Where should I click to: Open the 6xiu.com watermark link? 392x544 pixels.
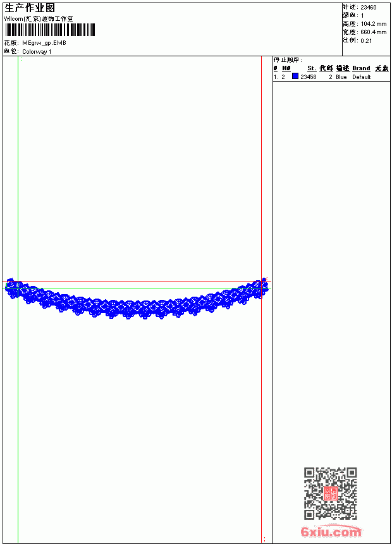click(331, 531)
